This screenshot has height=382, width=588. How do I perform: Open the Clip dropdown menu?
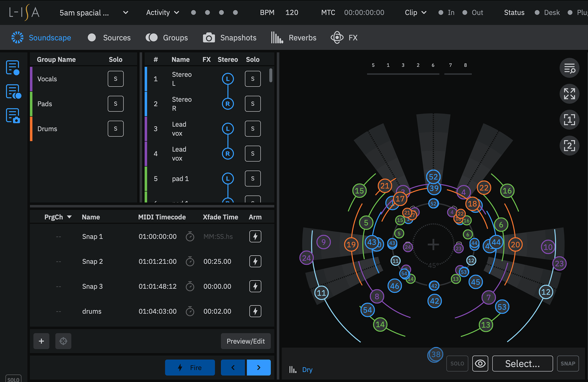416,13
